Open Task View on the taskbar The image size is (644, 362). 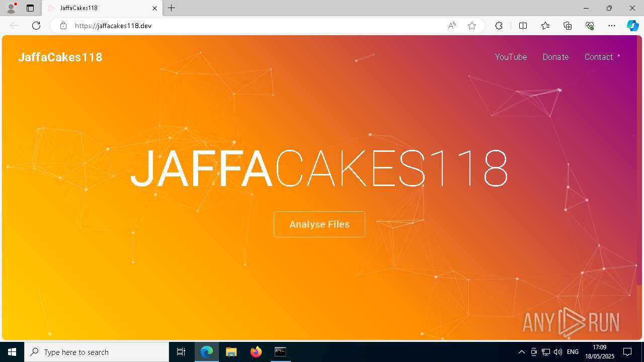pyautogui.click(x=181, y=352)
